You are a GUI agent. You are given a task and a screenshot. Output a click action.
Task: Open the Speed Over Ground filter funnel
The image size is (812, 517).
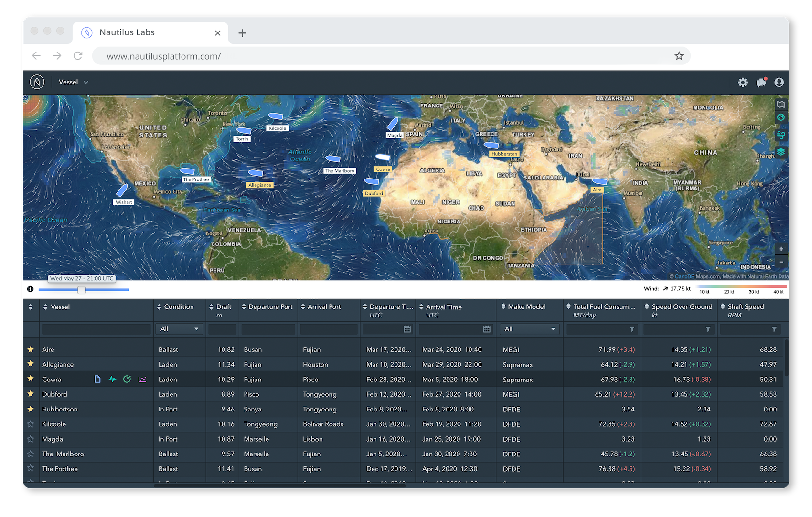click(708, 329)
